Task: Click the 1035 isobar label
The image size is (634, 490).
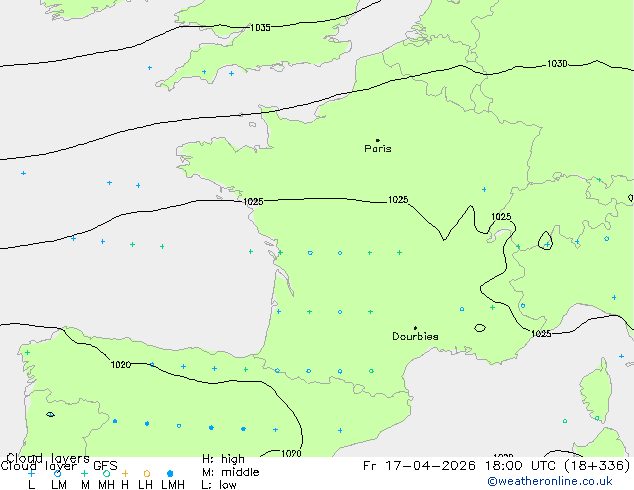Action: pyautogui.click(x=260, y=27)
